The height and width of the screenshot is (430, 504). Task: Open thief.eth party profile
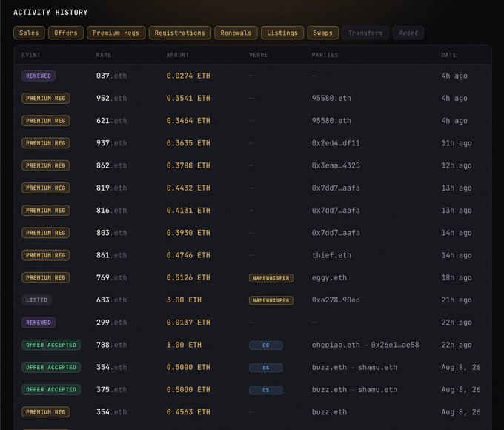pyautogui.click(x=331, y=255)
